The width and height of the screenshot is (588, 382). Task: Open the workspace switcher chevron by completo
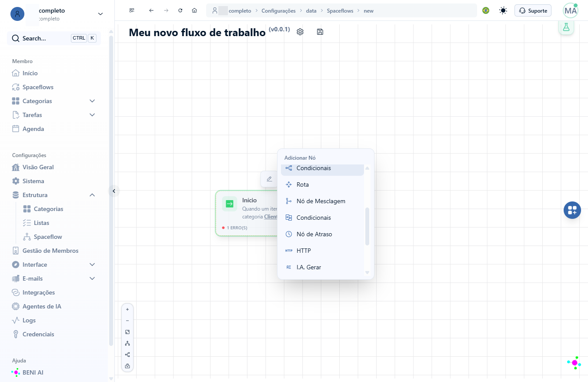pos(100,14)
